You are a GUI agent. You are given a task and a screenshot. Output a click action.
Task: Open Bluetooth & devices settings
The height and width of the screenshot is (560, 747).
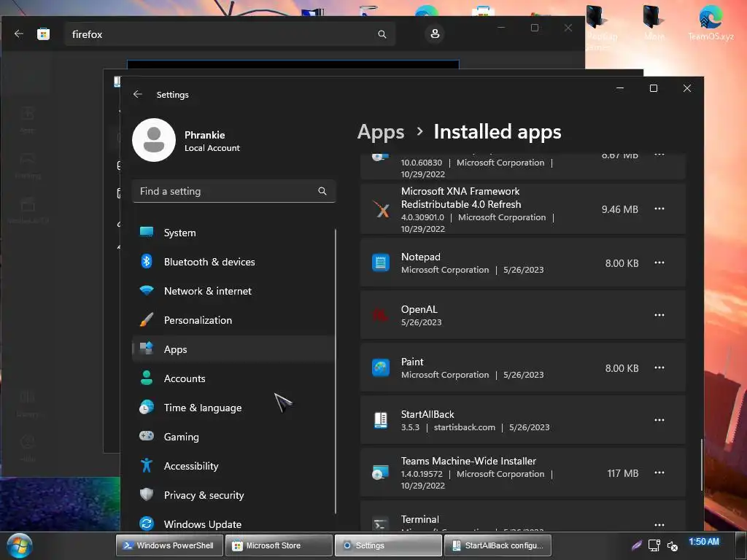point(233,262)
